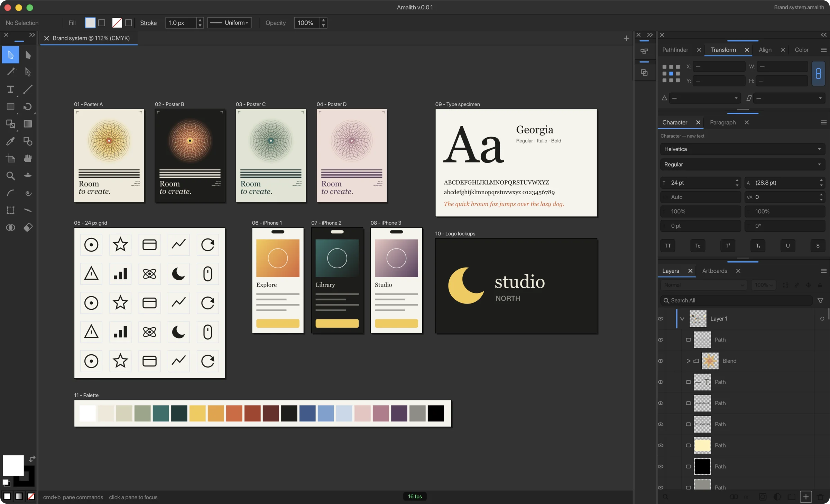Increase the Opacity stepper up arrow

[323, 20]
